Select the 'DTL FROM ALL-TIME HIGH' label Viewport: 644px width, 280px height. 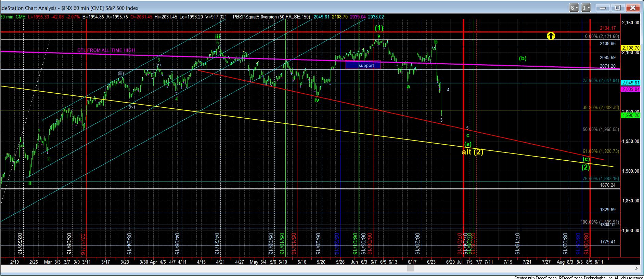tap(106, 50)
